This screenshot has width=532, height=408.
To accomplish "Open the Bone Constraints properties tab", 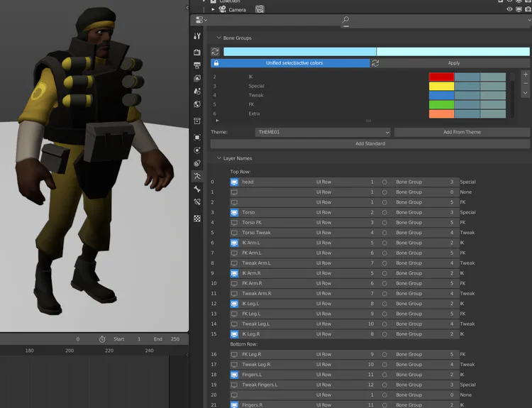I will point(197,202).
